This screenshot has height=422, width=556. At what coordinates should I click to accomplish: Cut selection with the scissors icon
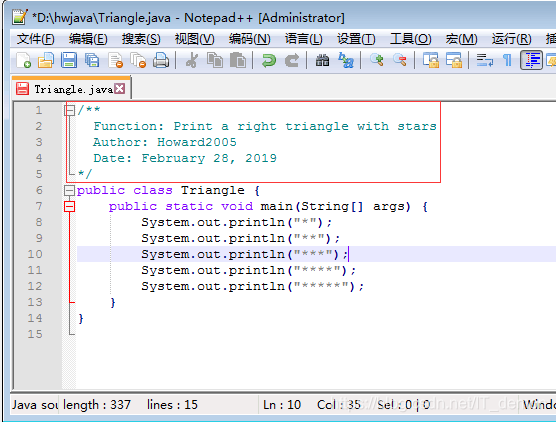pos(192,60)
